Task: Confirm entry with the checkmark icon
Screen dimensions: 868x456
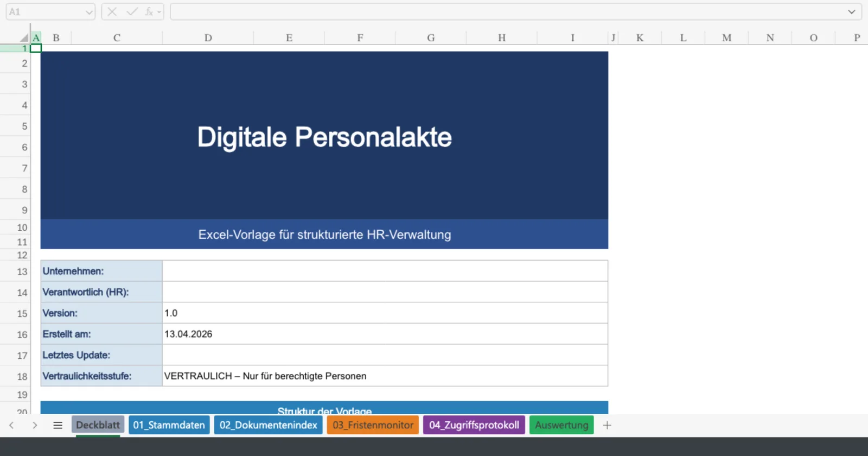Action: point(132,12)
